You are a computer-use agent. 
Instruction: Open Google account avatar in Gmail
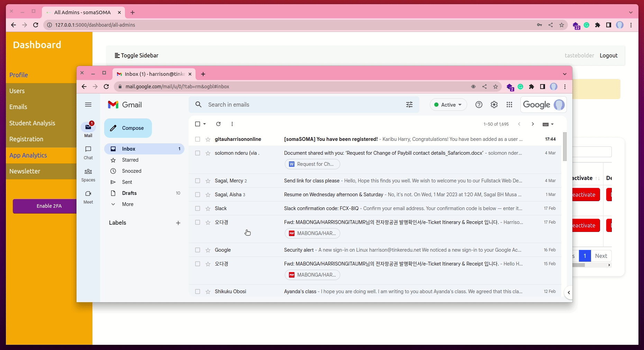(x=559, y=105)
